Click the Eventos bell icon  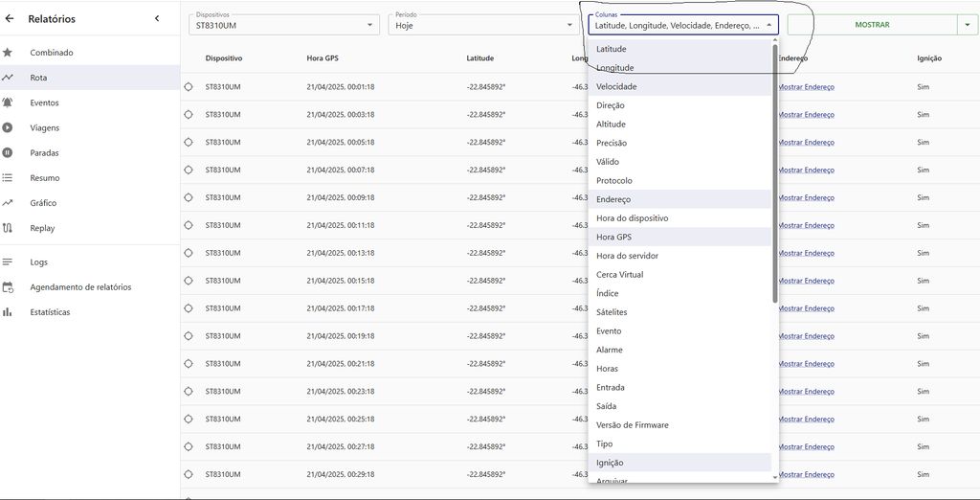[8, 102]
